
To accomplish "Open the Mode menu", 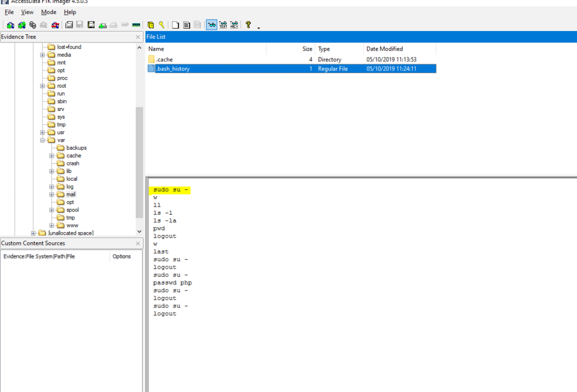I will tap(48, 11).
